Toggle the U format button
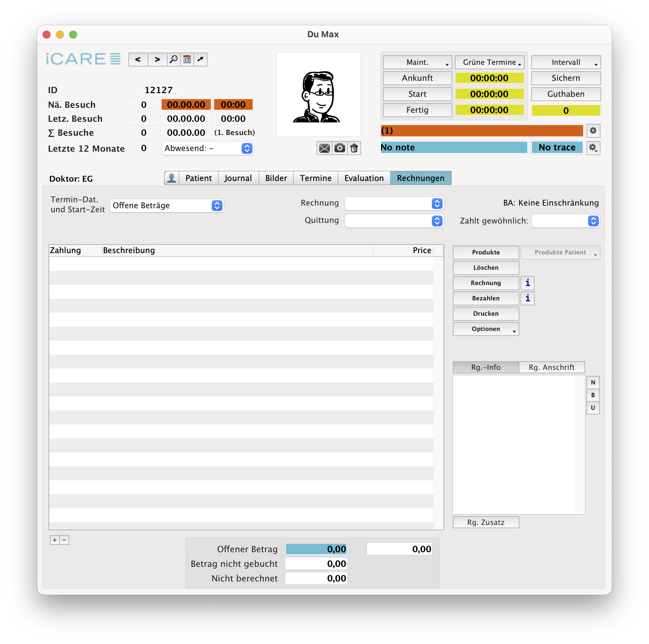 pyautogui.click(x=593, y=408)
